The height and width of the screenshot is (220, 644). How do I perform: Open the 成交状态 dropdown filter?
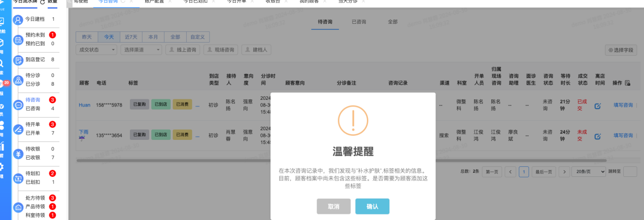(96, 50)
